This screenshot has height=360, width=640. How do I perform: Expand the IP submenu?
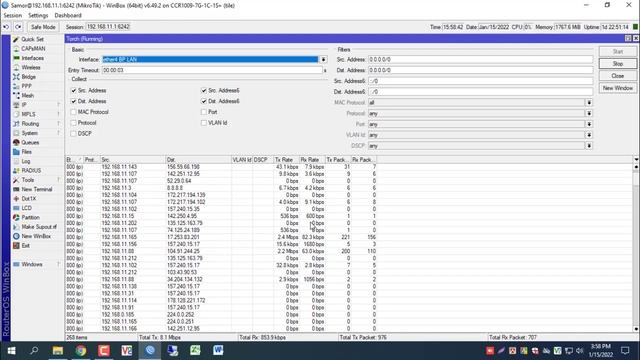click(x=37, y=105)
